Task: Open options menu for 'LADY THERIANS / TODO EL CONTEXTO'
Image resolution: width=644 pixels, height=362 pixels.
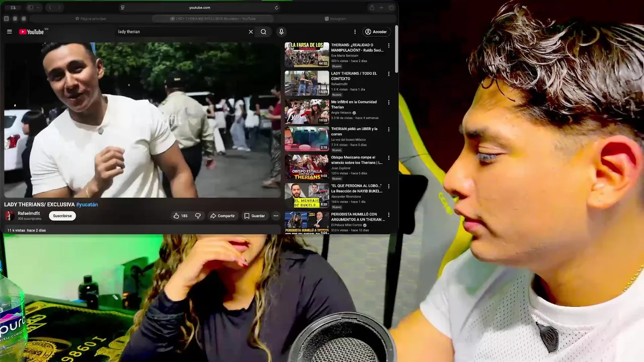Action: pos(388,74)
